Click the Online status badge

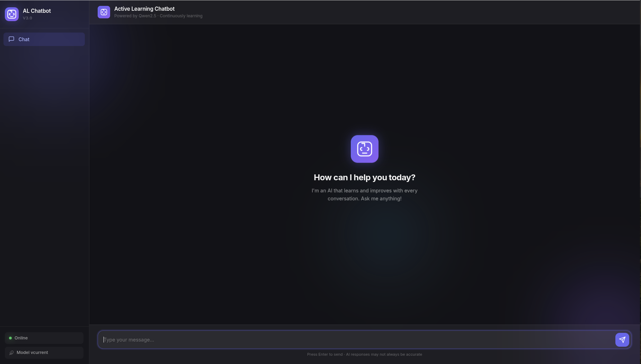click(x=44, y=338)
